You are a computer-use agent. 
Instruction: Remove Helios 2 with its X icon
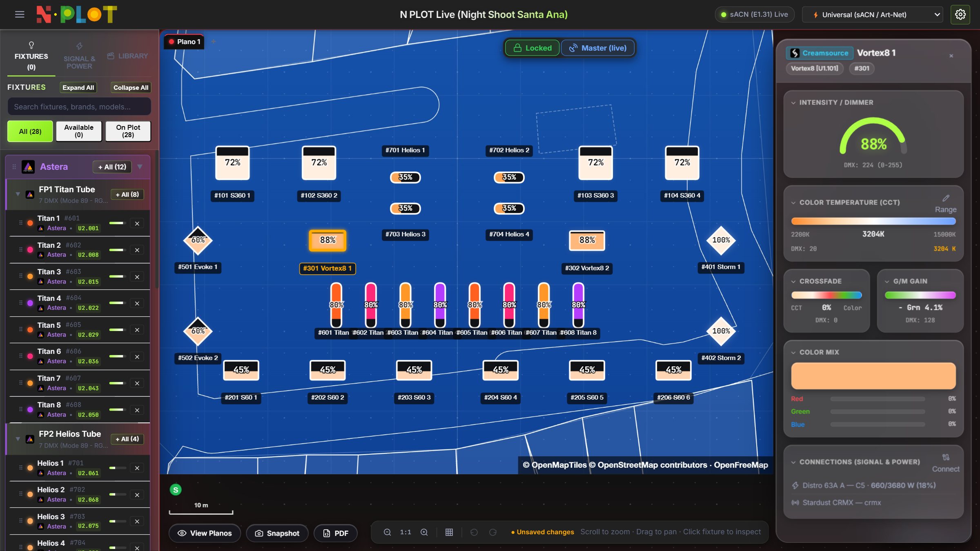pyautogui.click(x=137, y=495)
